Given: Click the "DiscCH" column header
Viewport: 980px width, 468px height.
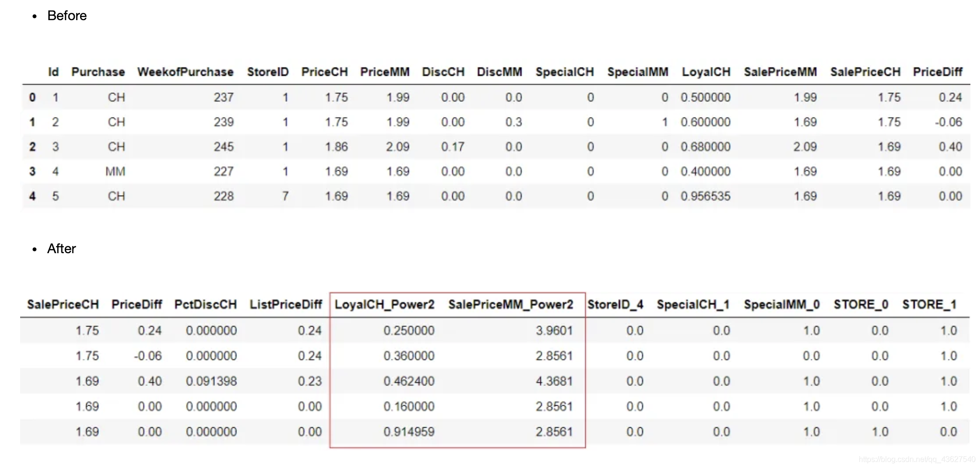Looking at the screenshot, I should pyautogui.click(x=443, y=72).
